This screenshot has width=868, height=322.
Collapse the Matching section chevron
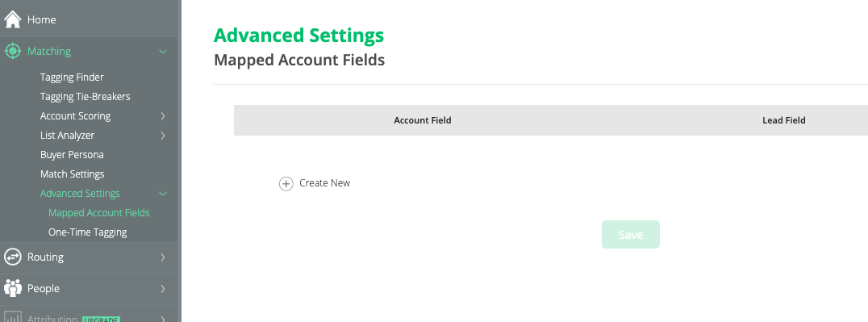click(x=163, y=52)
